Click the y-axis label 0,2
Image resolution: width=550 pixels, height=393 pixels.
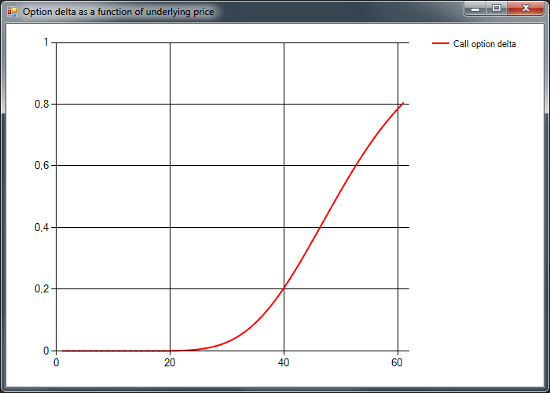point(41,289)
